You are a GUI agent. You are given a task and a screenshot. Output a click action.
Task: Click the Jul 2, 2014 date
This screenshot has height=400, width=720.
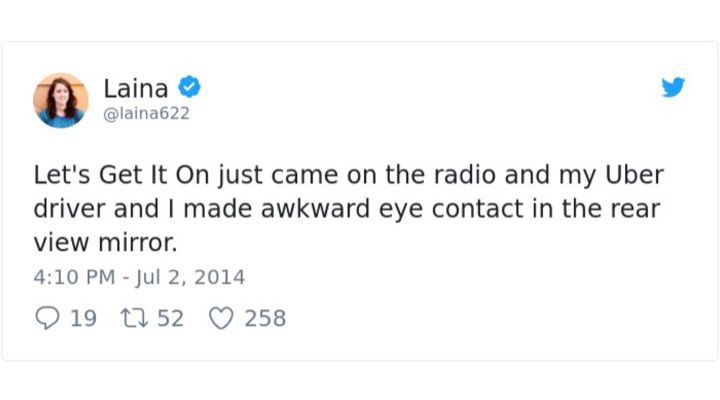189,277
